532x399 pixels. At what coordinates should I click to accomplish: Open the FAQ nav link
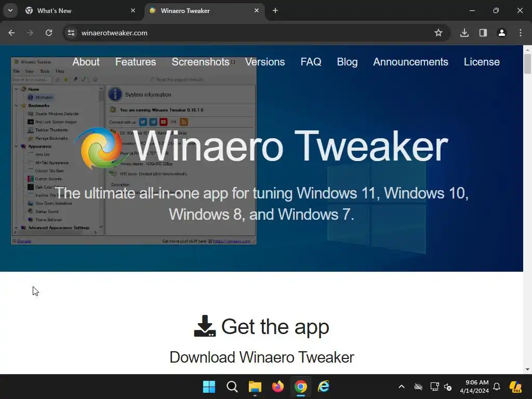point(311,62)
